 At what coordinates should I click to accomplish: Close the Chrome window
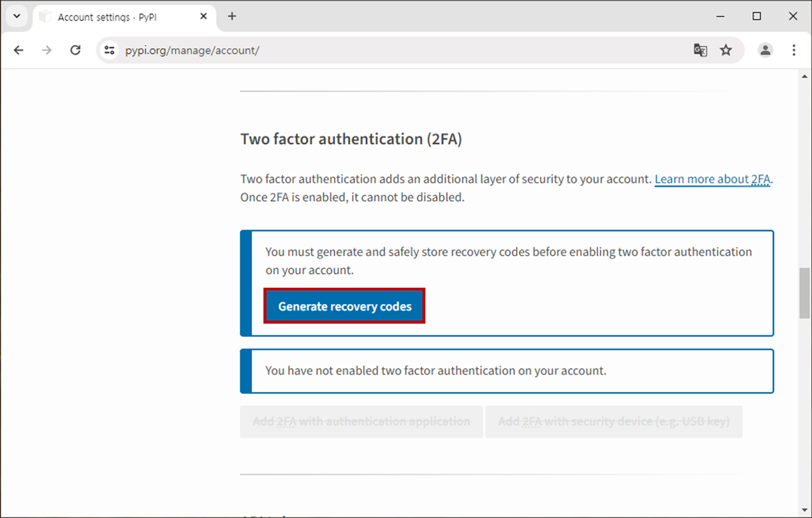(x=793, y=16)
